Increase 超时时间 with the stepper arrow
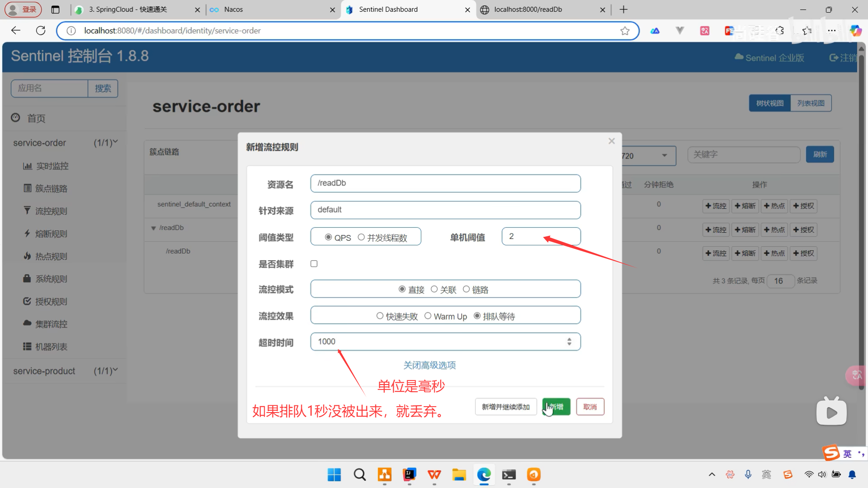Viewport: 868px width, 488px height. [569, 339]
